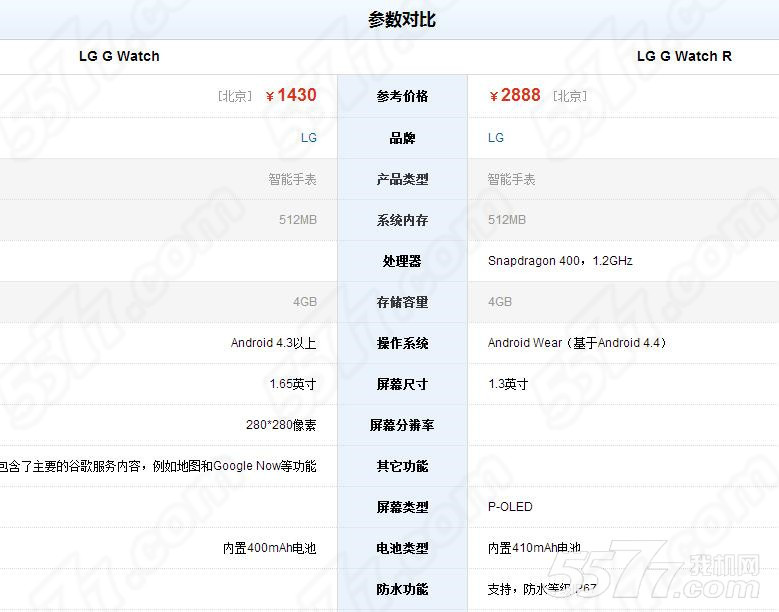
Task: Click the Android 4.3以上 system value
Action: pos(273,343)
